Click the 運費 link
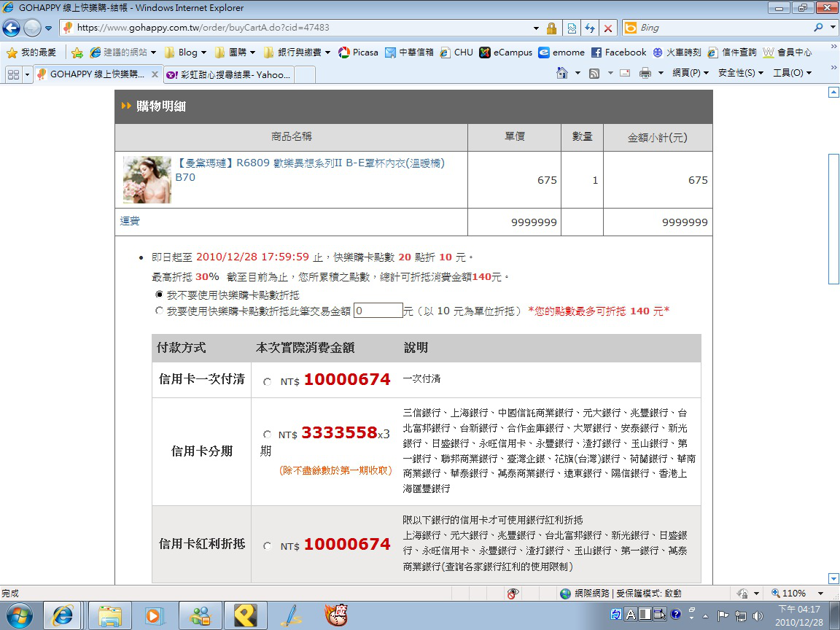 (x=130, y=221)
